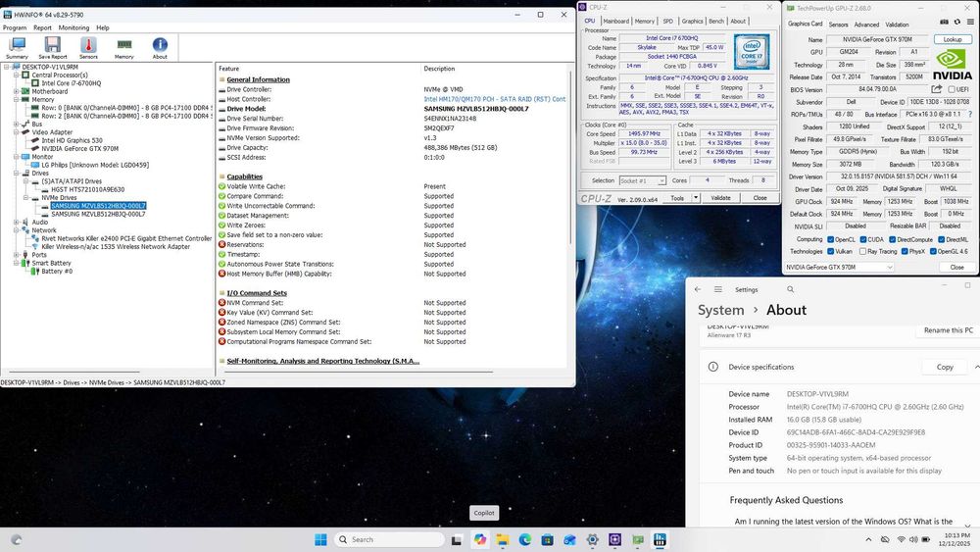Open the Intel HM170/QM170 Host Controller link
Viewport: 980px width, 552px height.
click(494, 99)
